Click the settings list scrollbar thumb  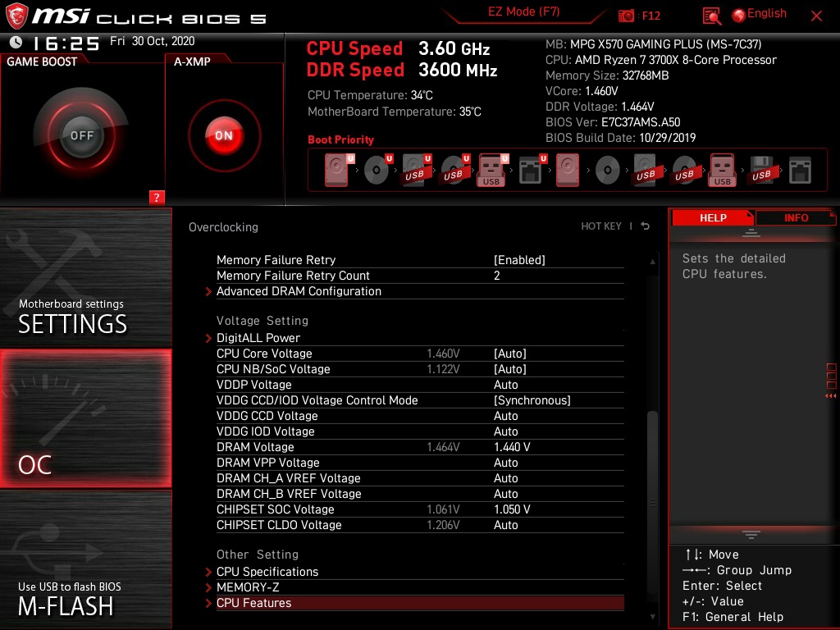[652, 501]
